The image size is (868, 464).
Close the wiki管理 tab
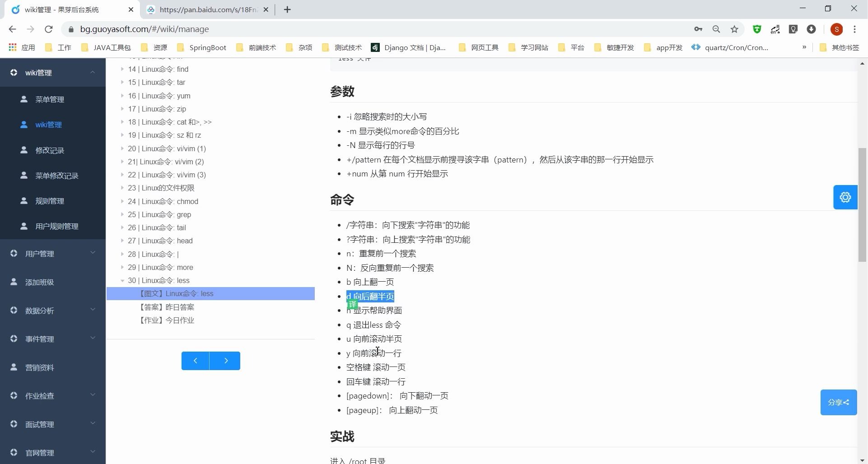(x=131, y=9)
